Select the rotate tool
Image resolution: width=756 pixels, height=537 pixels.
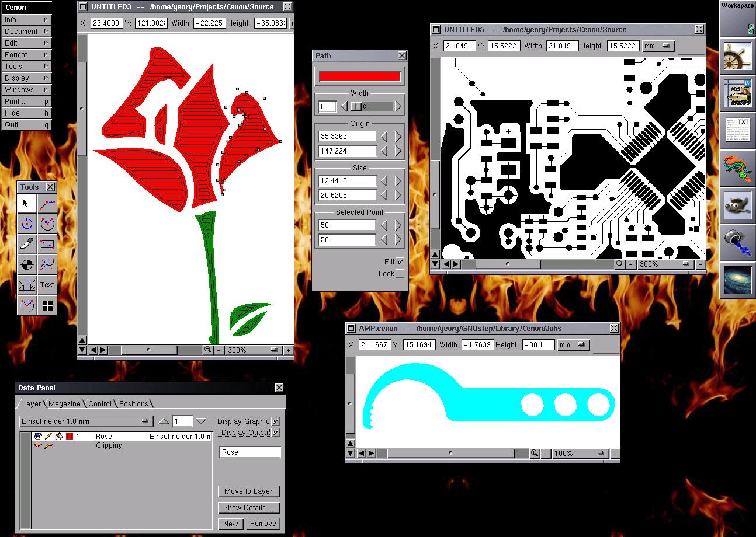26,224
